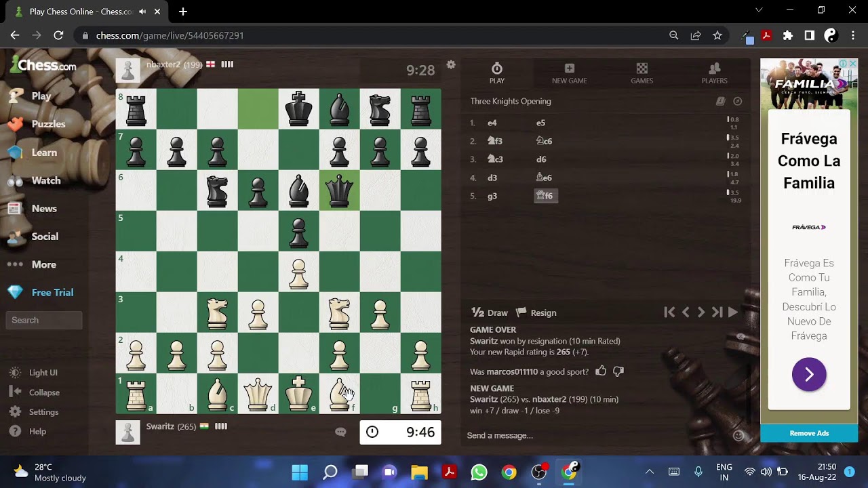Open Watch in the sidebar
This screenshot has width=868, height=488.
click(35, 180)
